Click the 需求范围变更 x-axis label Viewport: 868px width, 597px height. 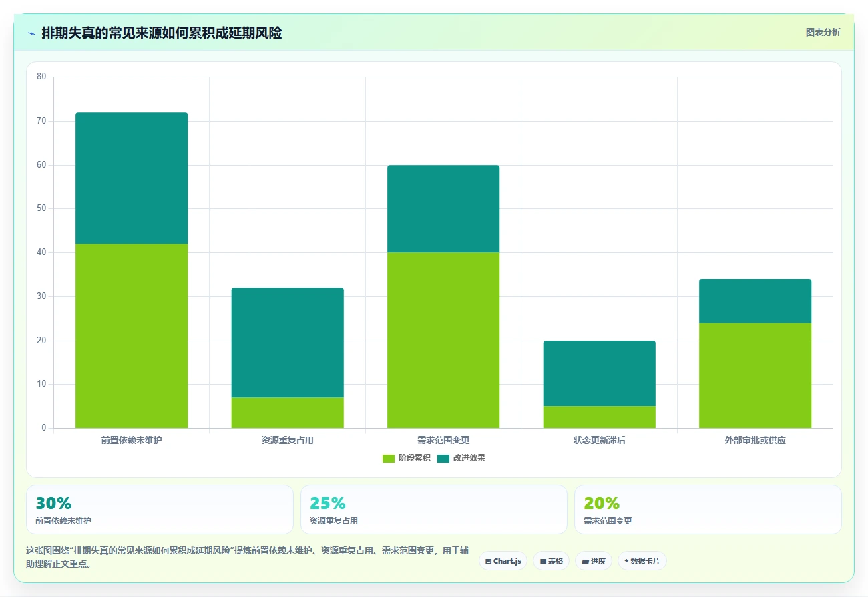443,441
